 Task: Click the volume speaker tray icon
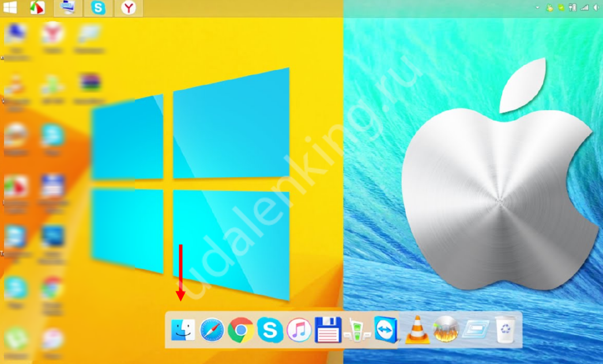pyautogui.click(x=596, y=7)
